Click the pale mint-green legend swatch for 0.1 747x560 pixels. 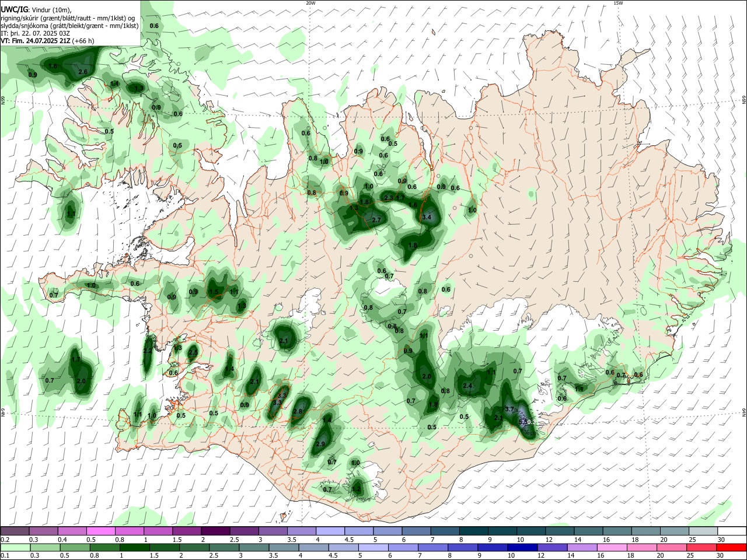(15, 547)
